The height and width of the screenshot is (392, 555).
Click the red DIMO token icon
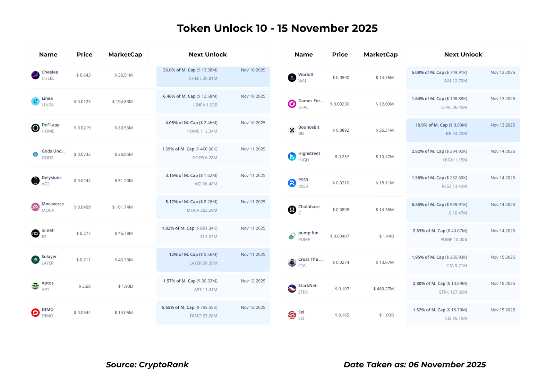35,313
